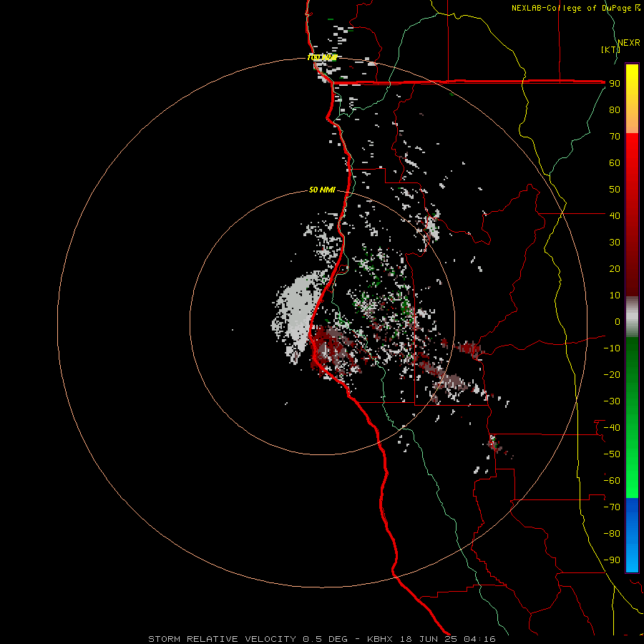This screenshot has height=644, width=644.
Task: Select the '40' scale value
Action: pyautogui.click(x=615, y=215)
